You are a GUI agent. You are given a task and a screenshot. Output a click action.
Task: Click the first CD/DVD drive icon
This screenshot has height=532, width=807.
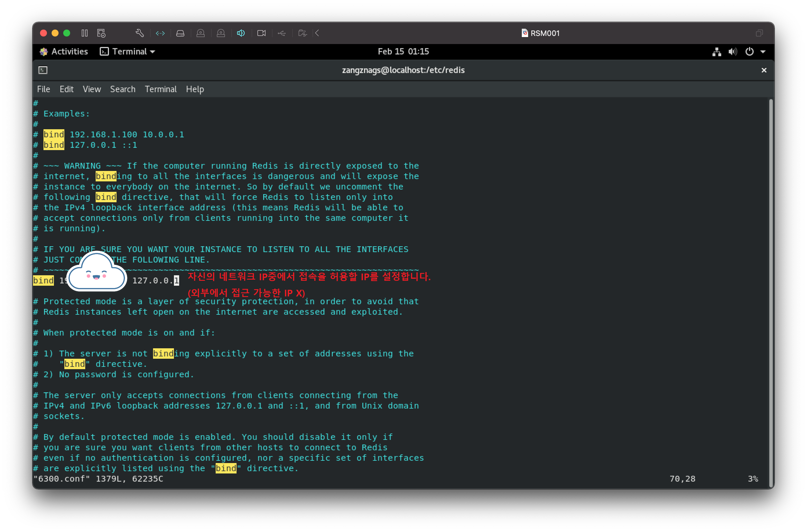pyautogui.click(x=201, y=33)
